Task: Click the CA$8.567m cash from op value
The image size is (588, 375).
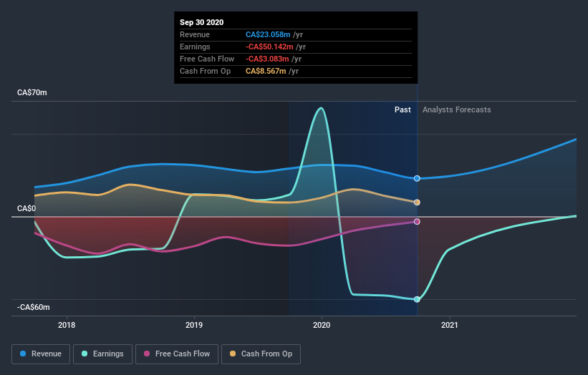Action: tap(266, 71)
